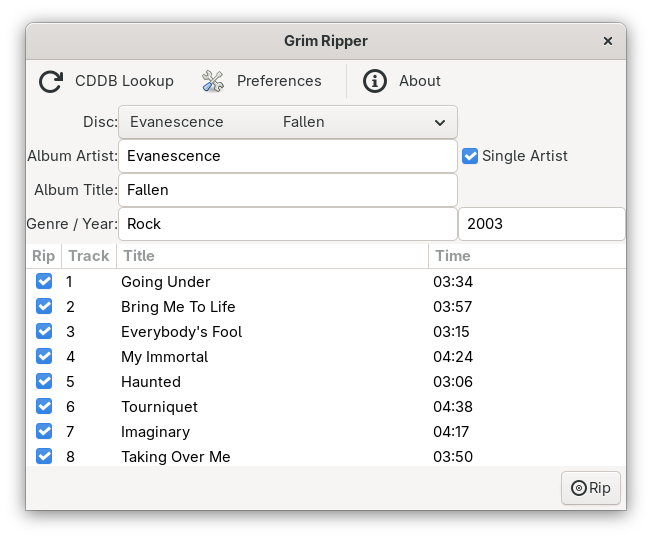Close the Grim Ripper window
The width and height of the screenshot is (652, 539).
tap(608, 41)
